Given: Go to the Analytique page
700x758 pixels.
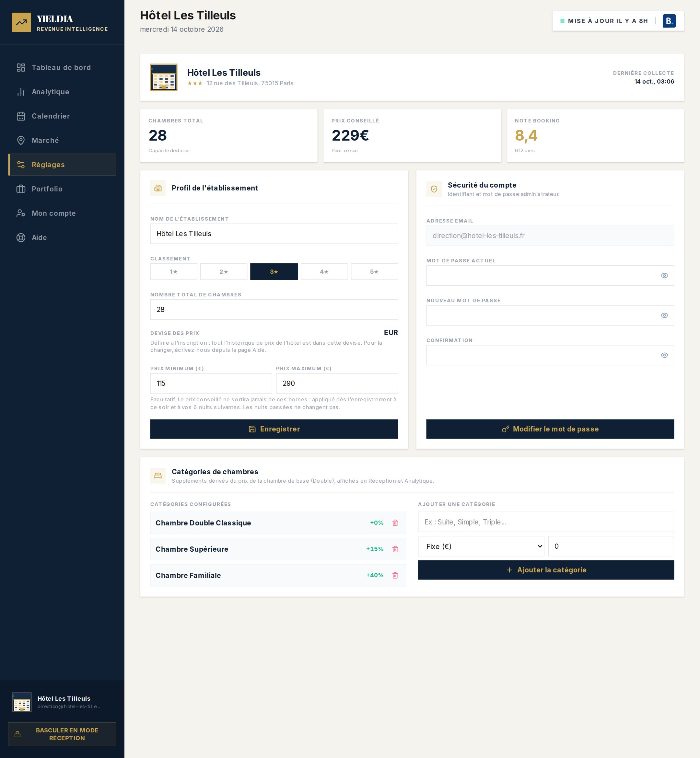Looking at the screenshot, I should tap(62, 92).
